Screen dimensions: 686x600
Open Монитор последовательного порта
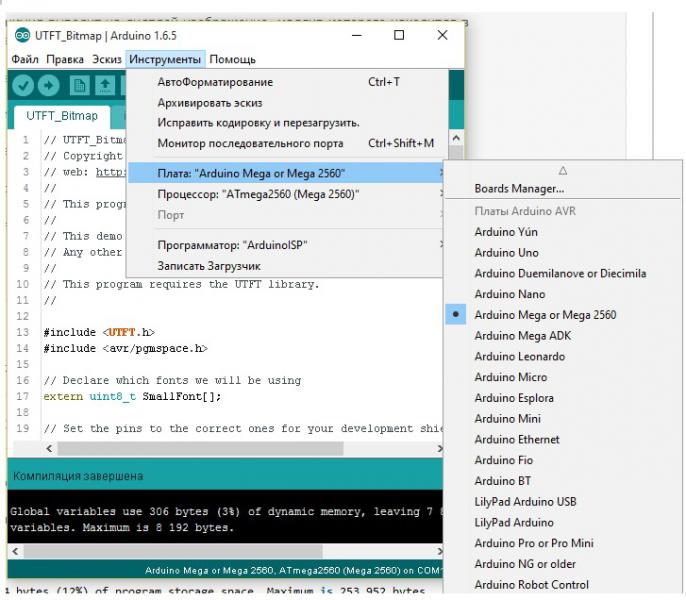click(289, 143)
